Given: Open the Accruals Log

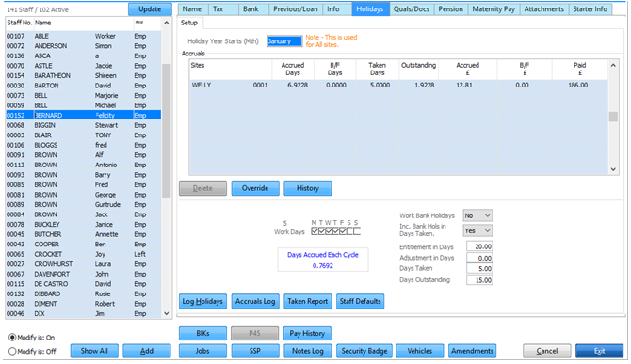Looking at the screenshot, I should point(255,301).
